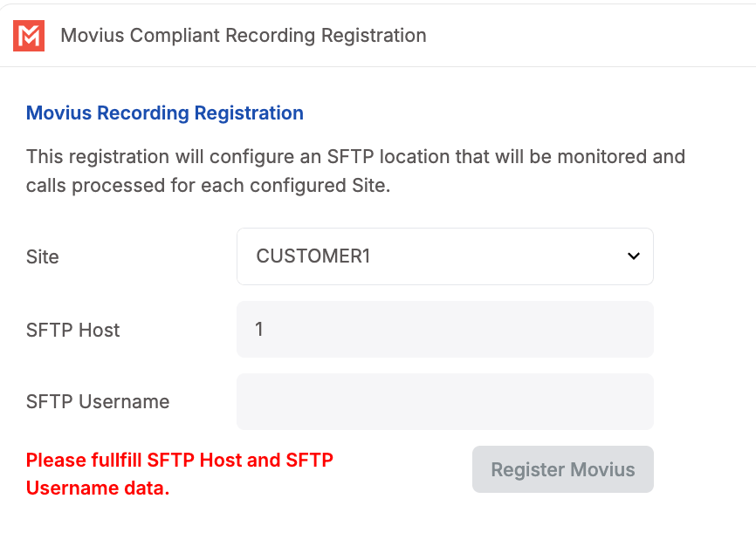
Task: Click the Movius logo icon
Action: click(x=29, y=36)
